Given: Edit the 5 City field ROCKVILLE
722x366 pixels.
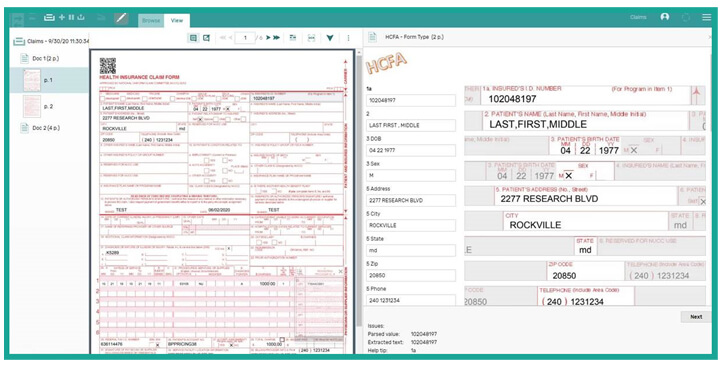Looking at the screenshot, I should coord(411,225).
